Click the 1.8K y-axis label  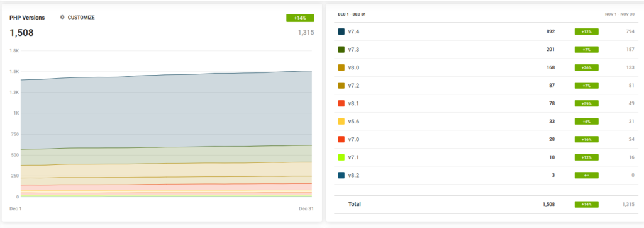coord(14,50)
